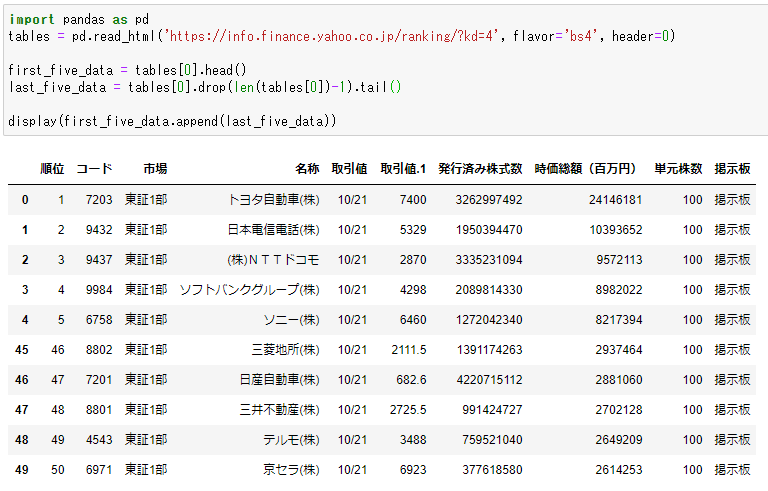The width and height of the screenshot is (768, 491).
Task: Click price value 682.6
Action: click(x=411, y=380)
